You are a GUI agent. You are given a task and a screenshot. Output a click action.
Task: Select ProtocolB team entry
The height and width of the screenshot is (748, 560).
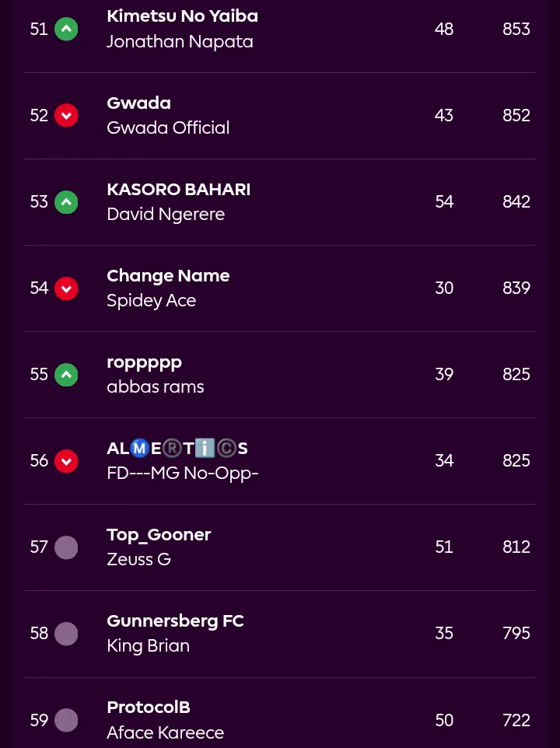coord(148,708)
